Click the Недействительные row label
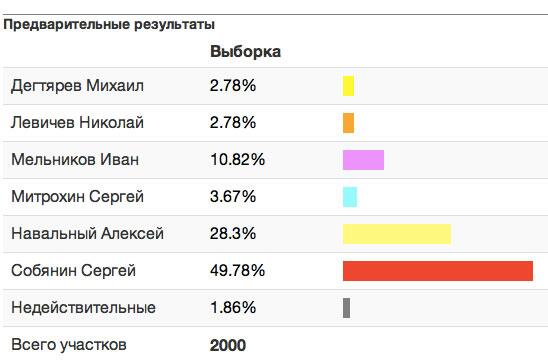548x363 pixels. click(x=84, y=308)
